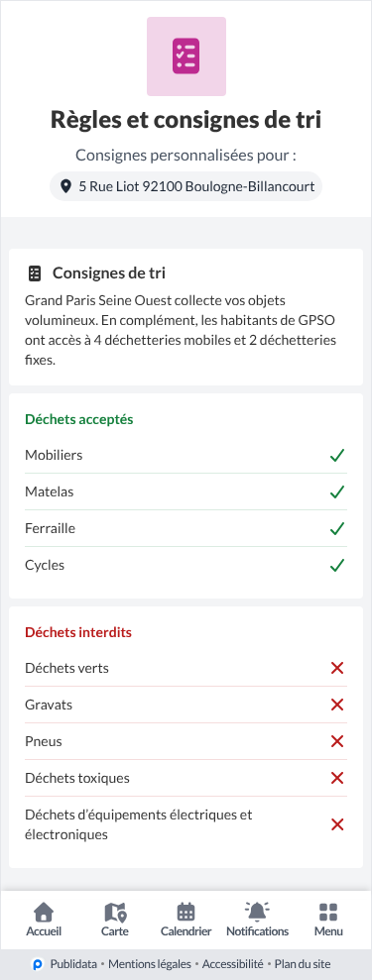This screenshot has width=372, height=980.
Task: Click the Publidata logo icon
Action: (x=38, y=964)
